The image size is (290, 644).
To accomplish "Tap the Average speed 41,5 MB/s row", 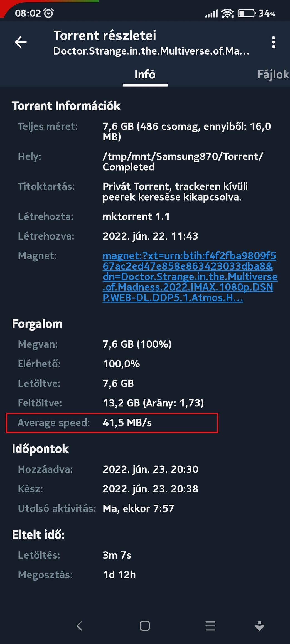I will tap(112, 423).
